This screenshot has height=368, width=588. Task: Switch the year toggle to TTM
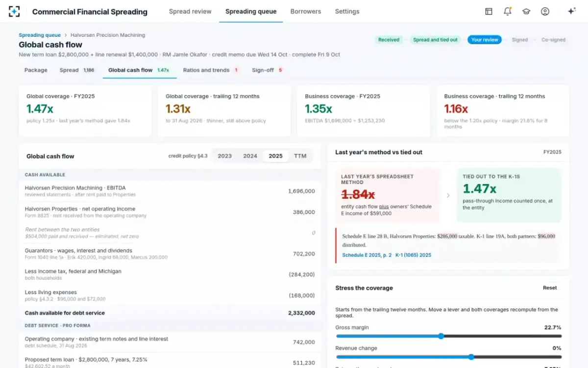[x=300, y=156]
